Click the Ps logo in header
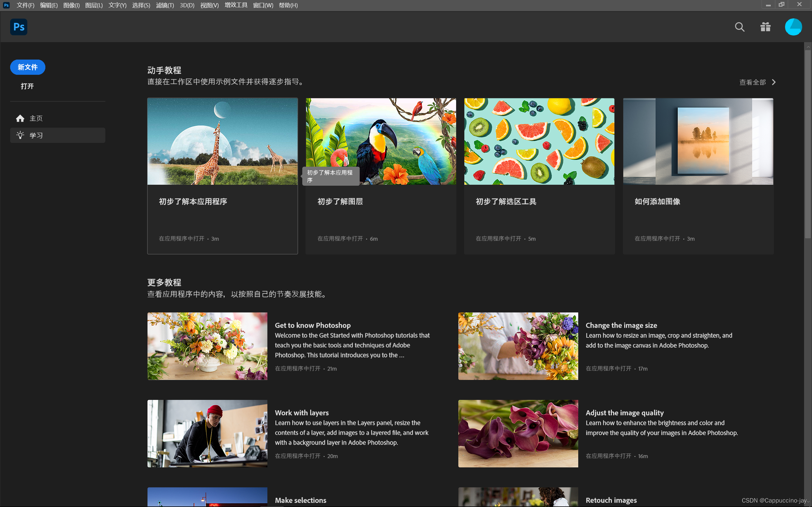Image resolution: width=812 pixels, height=507 pixels. [19, 27]
